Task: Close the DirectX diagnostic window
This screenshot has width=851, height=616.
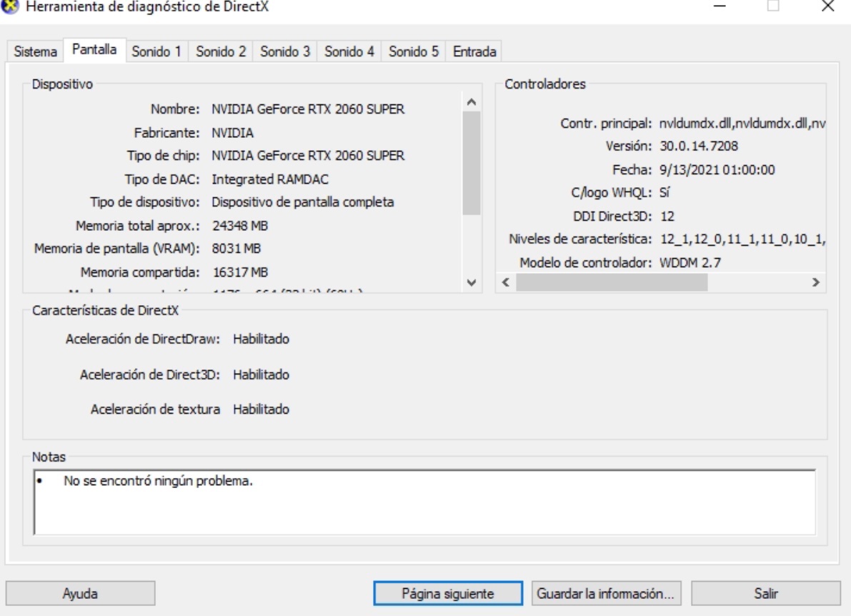Action: 827,6
